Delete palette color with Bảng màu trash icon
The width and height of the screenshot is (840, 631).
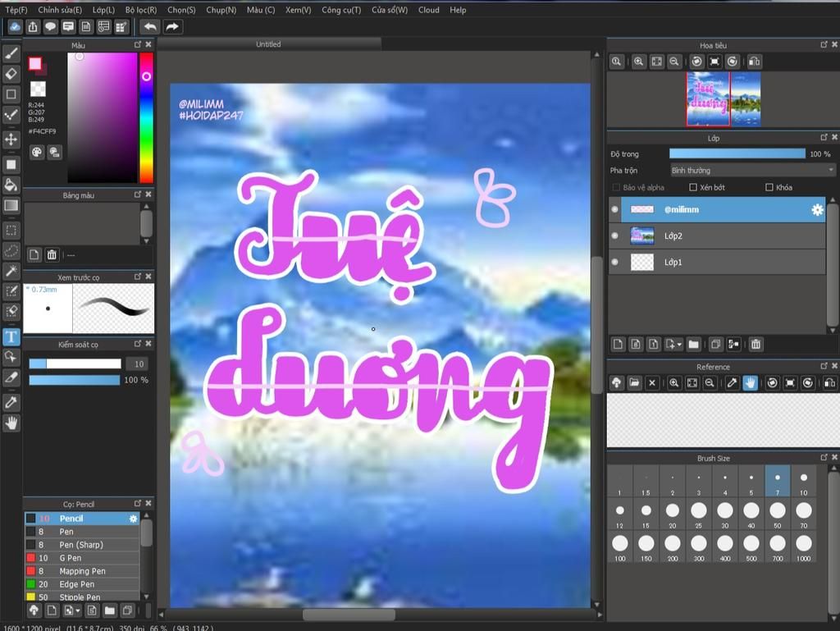tap(52, 255)
